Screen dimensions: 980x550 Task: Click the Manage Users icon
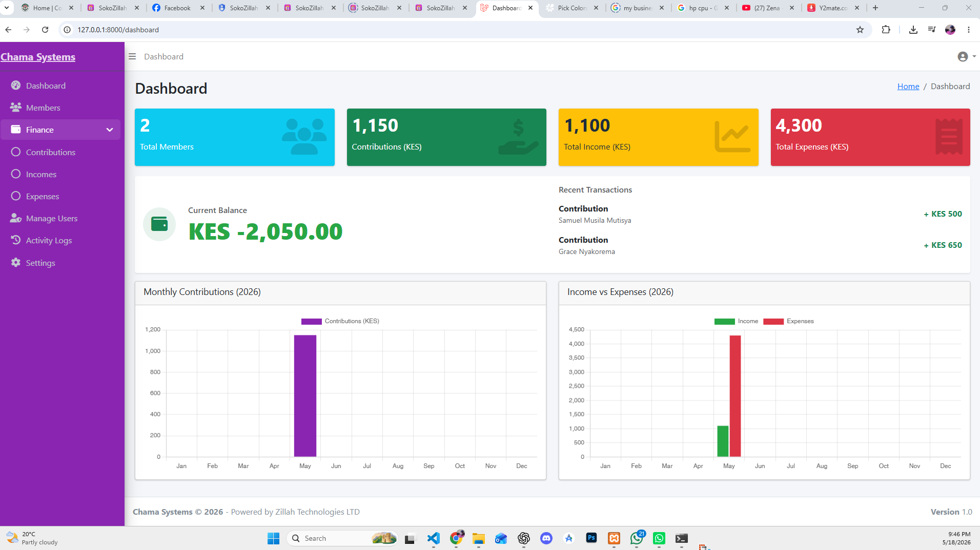tap(16, 218)
